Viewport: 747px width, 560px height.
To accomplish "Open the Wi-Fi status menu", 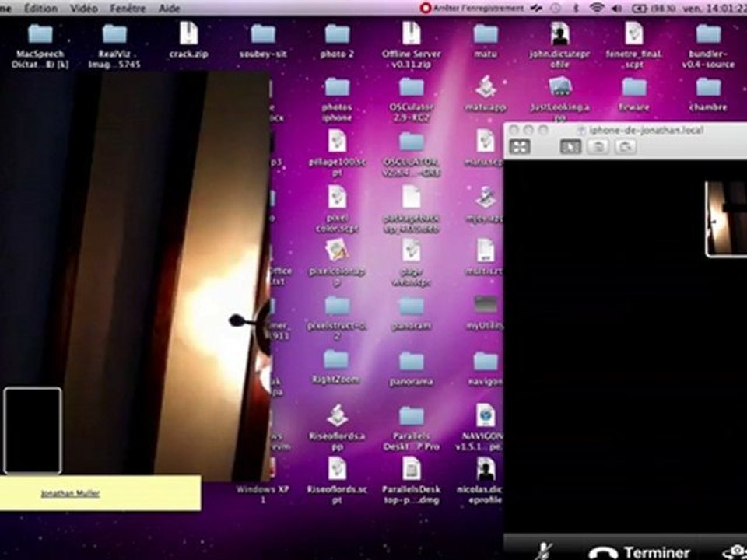I will pyautogui.click(x=597, y=8).
